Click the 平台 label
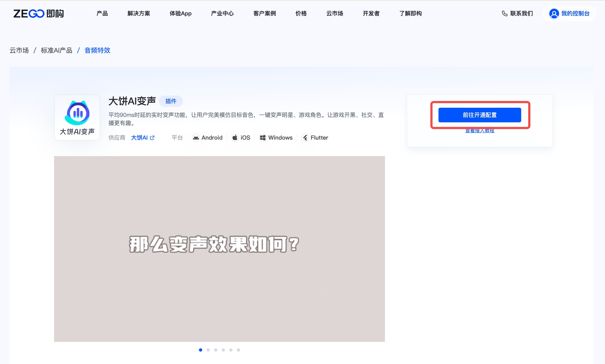 point(177,138)
